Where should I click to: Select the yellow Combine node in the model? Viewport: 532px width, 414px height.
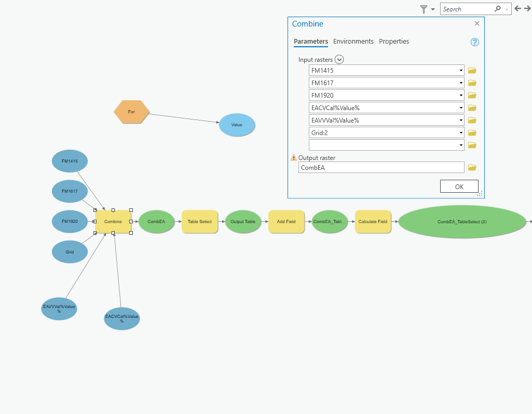click(x=113, y=221)
